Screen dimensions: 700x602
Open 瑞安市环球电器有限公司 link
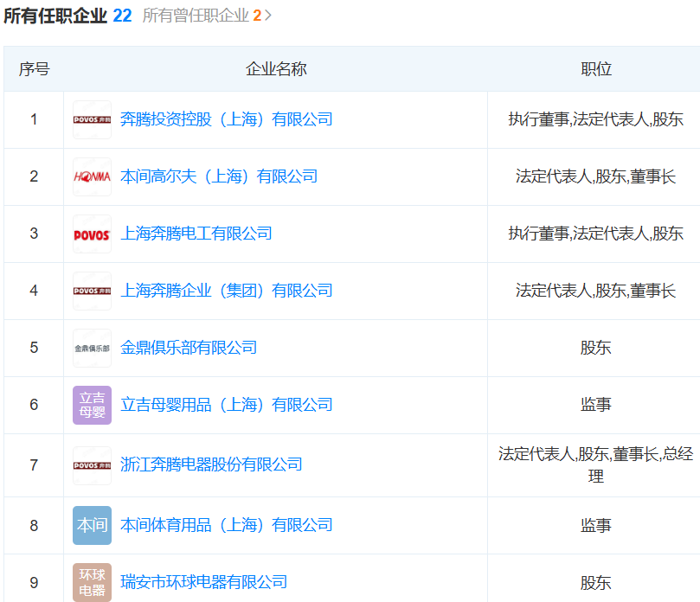coord(203,582)
